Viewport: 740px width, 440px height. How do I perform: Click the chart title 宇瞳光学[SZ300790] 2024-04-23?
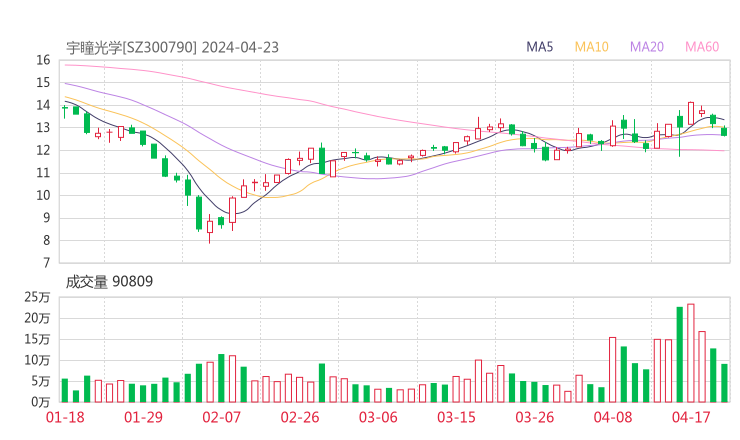tap(172, 48)
